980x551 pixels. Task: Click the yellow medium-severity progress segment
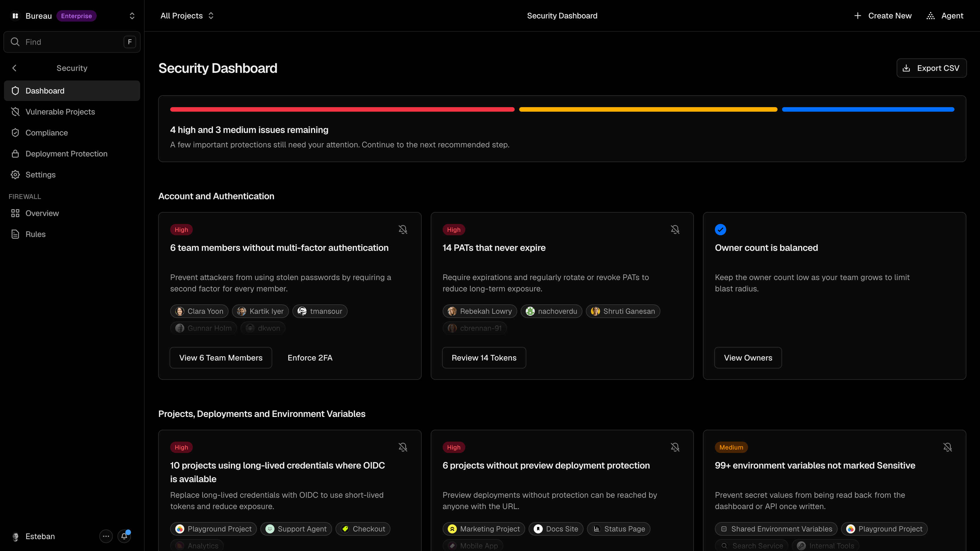click(648, 109)
